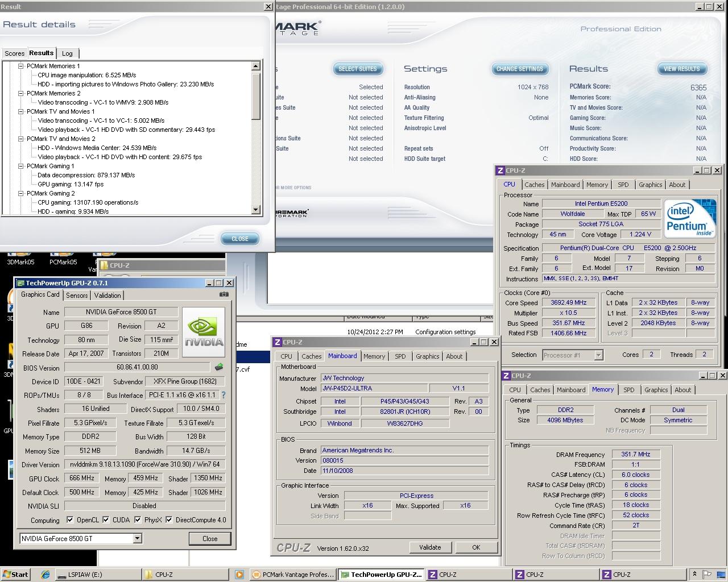Click the BIOS Version field 60.86.41.00.80

[137, 367]
